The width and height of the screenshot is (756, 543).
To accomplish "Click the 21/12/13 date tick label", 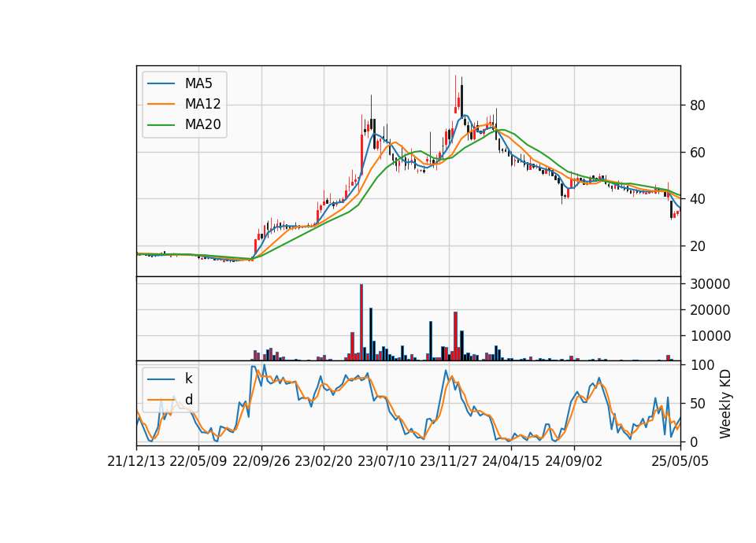I will click(x=136, y=461).
